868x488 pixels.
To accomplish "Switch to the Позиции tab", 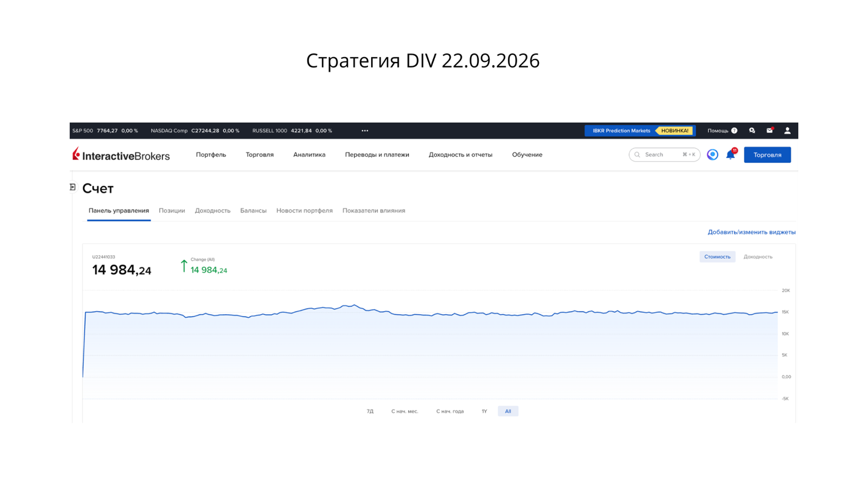I will click(172, 211).
